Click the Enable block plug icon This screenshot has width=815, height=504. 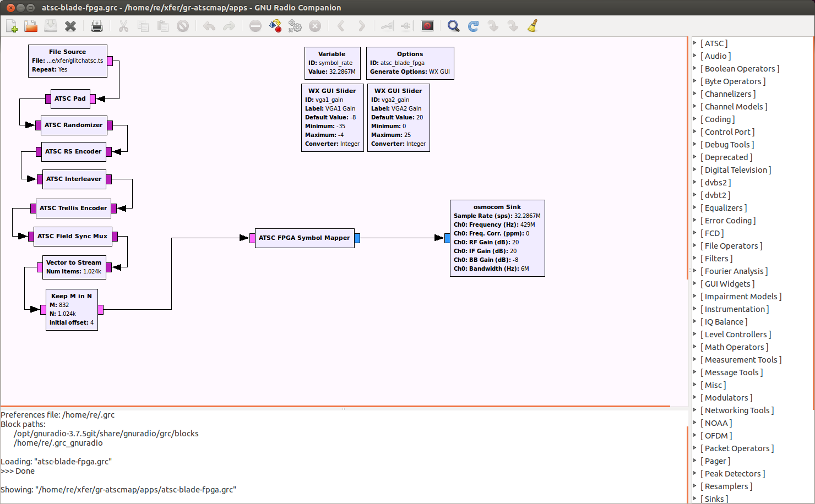pyautogui.click(x=388, y=26)
